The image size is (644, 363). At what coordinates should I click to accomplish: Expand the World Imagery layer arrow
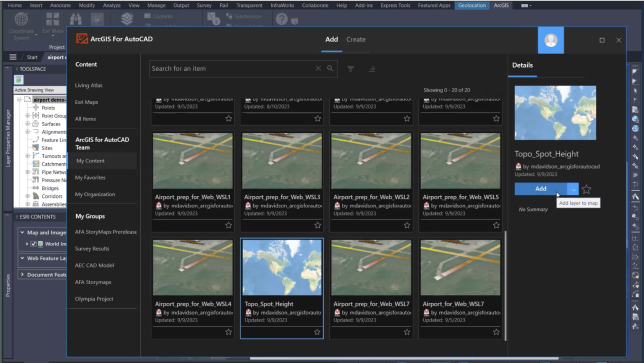coord(27,244)
